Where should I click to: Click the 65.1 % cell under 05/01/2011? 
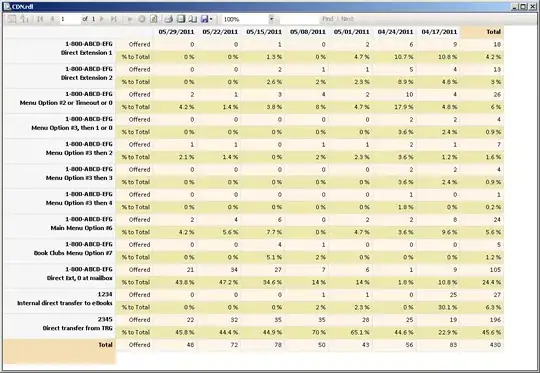point(360,332)
